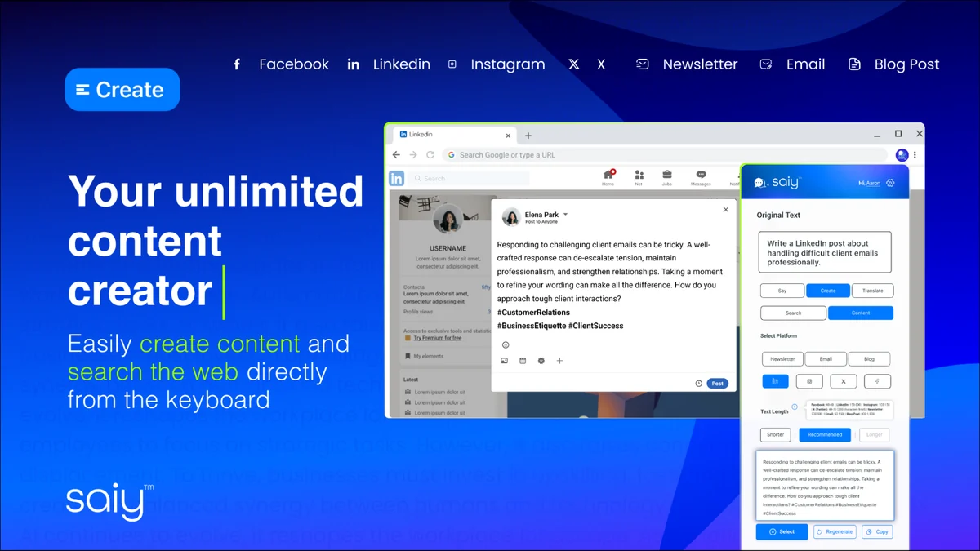Select Facebook platform in the saiy panel
The image size is (980, 551).
point(879,381)
